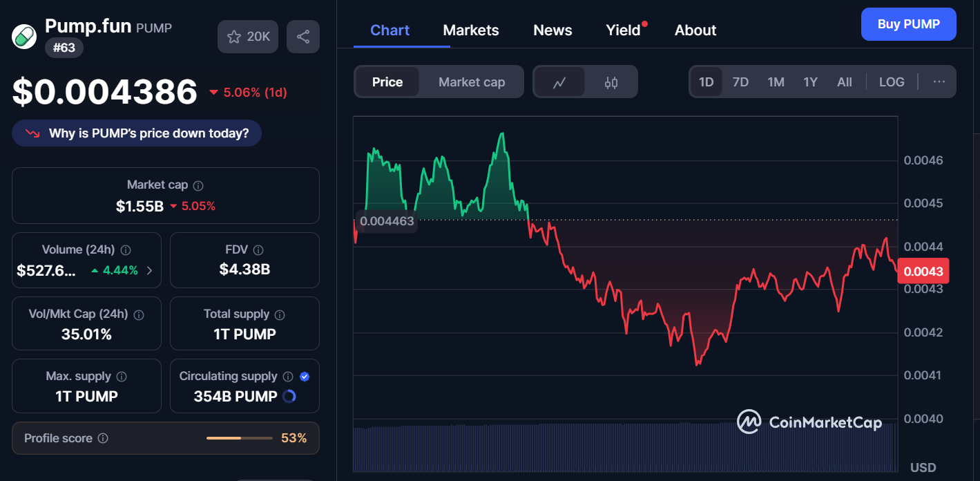The width and height of the screenshot is (980, 481).
Task: Set chart range to 1Y
Action: coord(810,82)
